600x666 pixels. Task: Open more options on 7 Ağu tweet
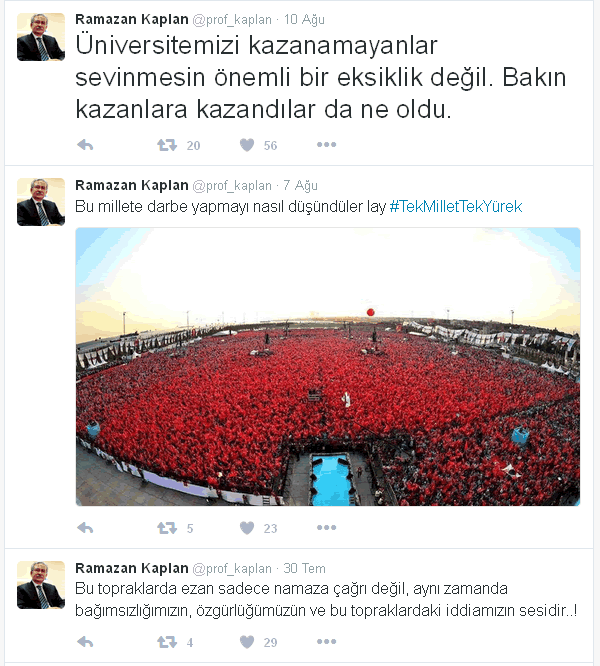click(326, 528)
